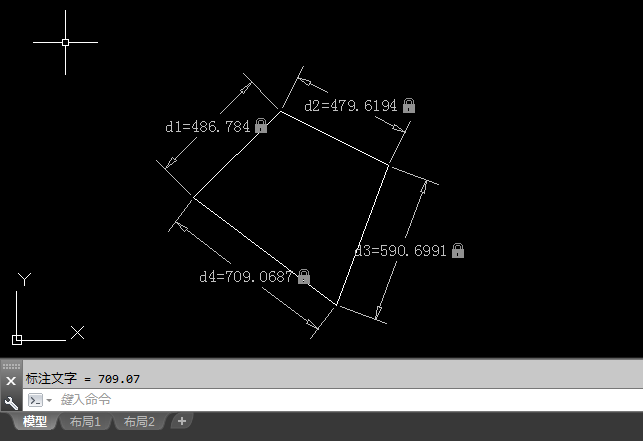Click lock icon beside d4=709.0687
This screenshot has width=643, height=441.
click(x=304, y=276)
